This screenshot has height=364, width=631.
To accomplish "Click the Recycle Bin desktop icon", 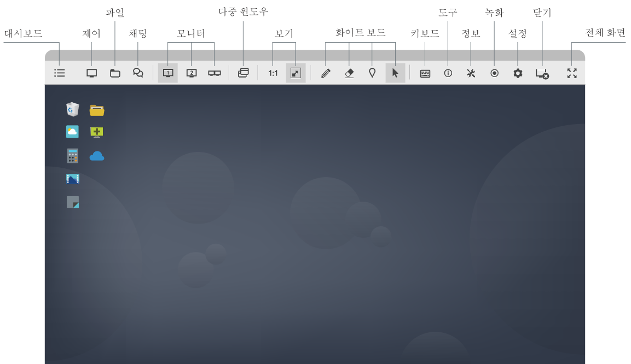I will click(x=72, y=109).
